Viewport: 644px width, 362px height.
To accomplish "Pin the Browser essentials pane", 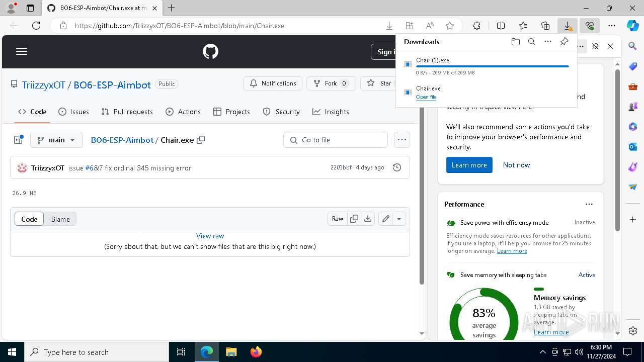I will 595,46.
